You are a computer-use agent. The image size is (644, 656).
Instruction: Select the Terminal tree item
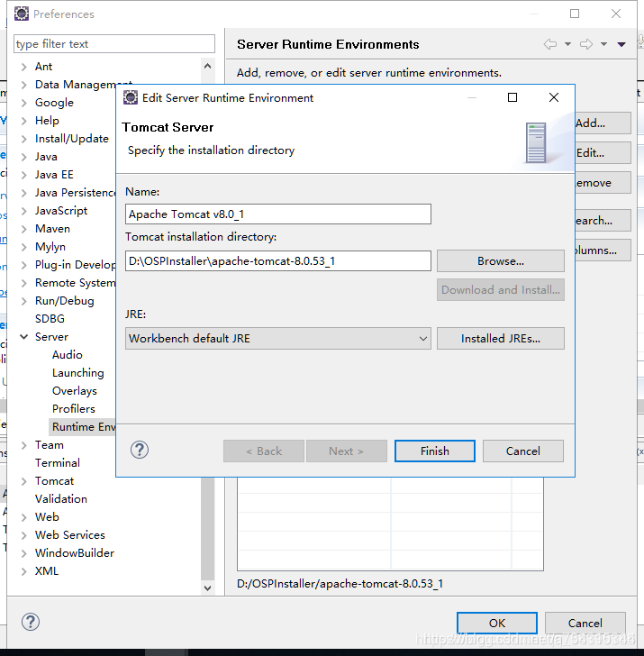[x=58, y=463]
